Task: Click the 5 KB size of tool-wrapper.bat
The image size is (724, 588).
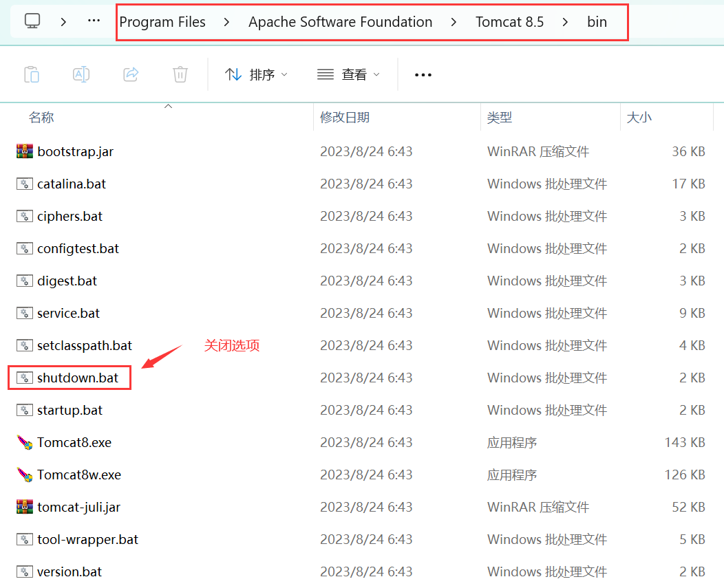Action: coord(692,539)
